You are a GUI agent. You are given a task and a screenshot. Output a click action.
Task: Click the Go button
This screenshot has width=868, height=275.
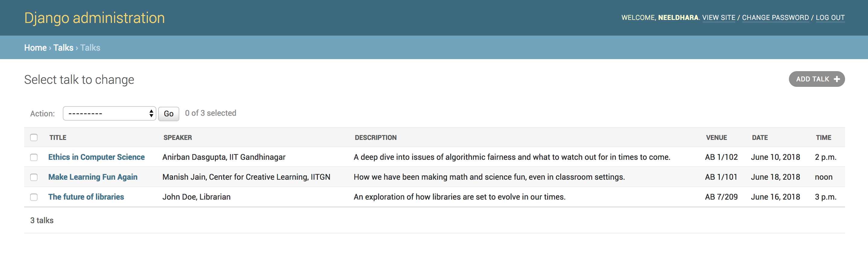(x=168, y=113)
